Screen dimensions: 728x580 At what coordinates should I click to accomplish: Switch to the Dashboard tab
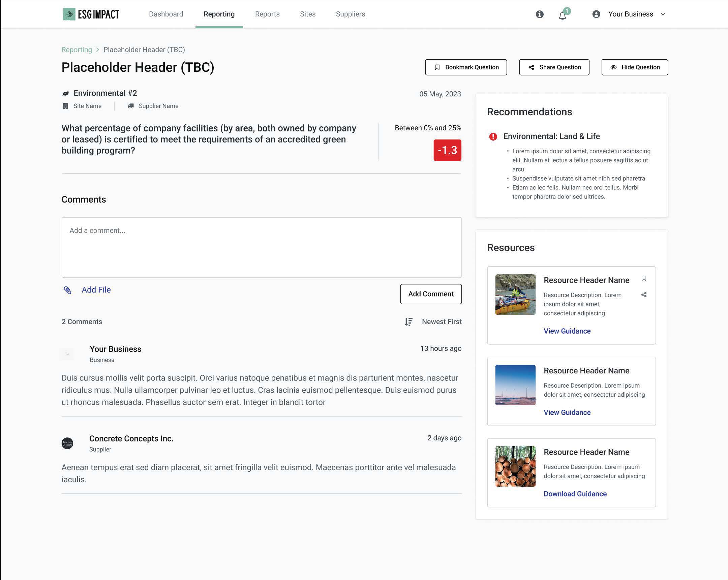coord(166,14)
